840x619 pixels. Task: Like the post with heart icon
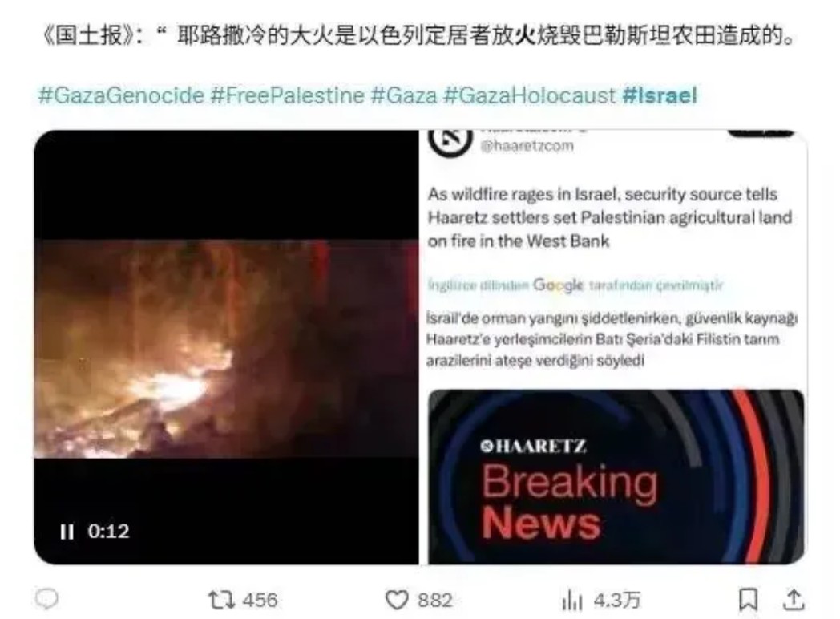coord(397,600)
